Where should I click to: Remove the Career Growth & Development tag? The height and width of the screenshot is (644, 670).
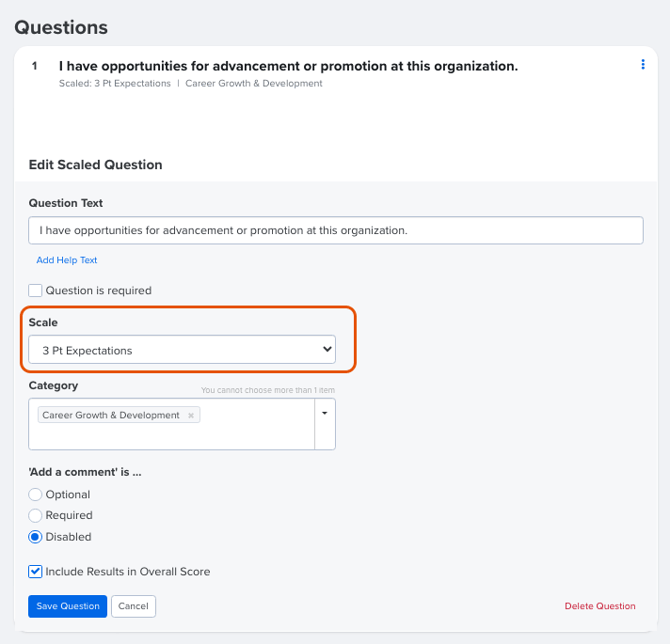click(191, 415)
